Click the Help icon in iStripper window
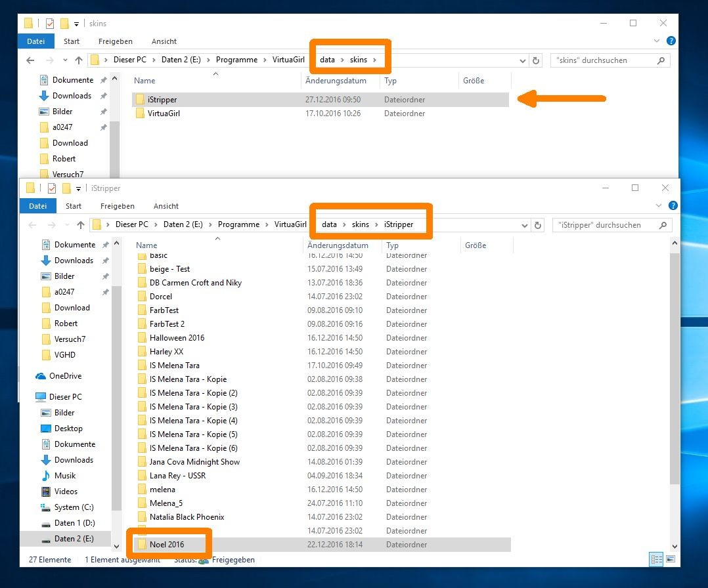Screen dimensions: 708x588 pos(673,205)
